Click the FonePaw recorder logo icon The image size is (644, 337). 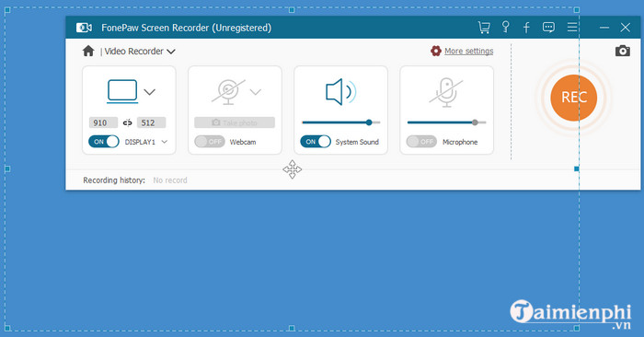tap(85, 28)
